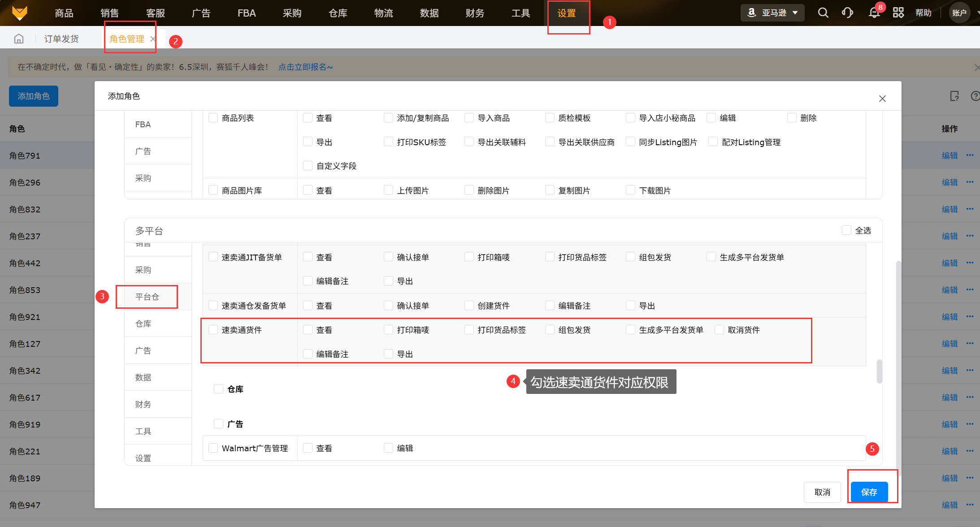Viewport: 980px width, 527px height.
Task: Open the notification bell icon
Action: click(874, 13)
